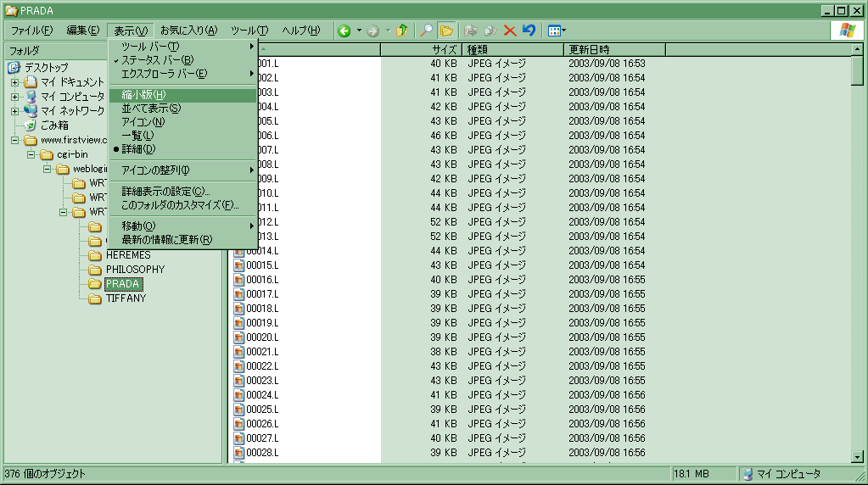Click the red Delete X icon

(510, 31)
